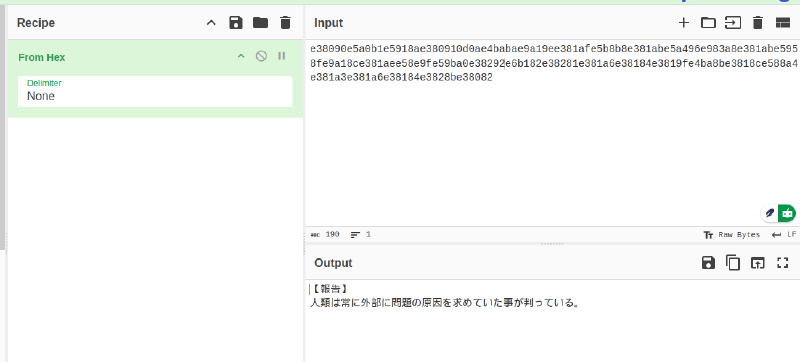Click the From Hex operation title
The image size is (800, 362).
[x=42, y=57]
